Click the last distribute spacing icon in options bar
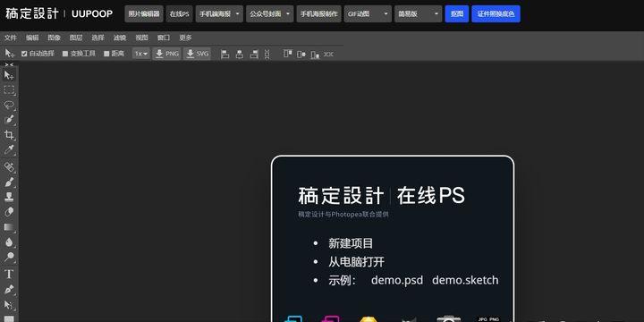Image resolution: width=644 pixels, height=322 pixels. 328,54
